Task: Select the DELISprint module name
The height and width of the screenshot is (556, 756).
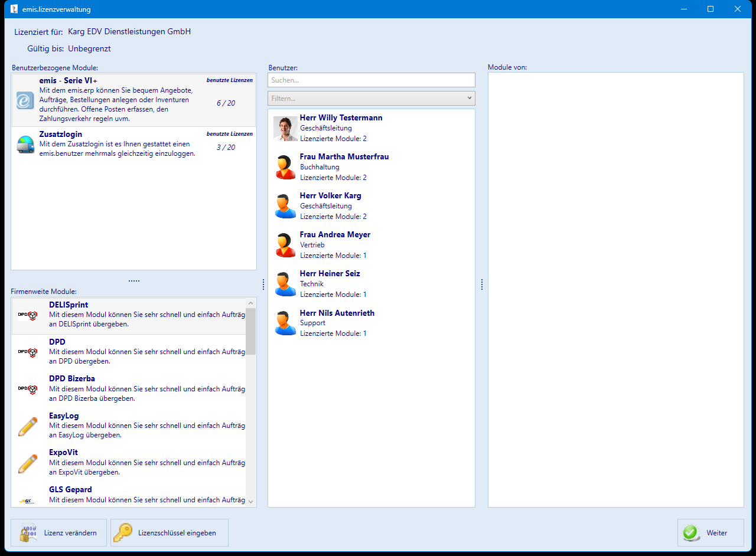Action: click(x=69, y=305)
